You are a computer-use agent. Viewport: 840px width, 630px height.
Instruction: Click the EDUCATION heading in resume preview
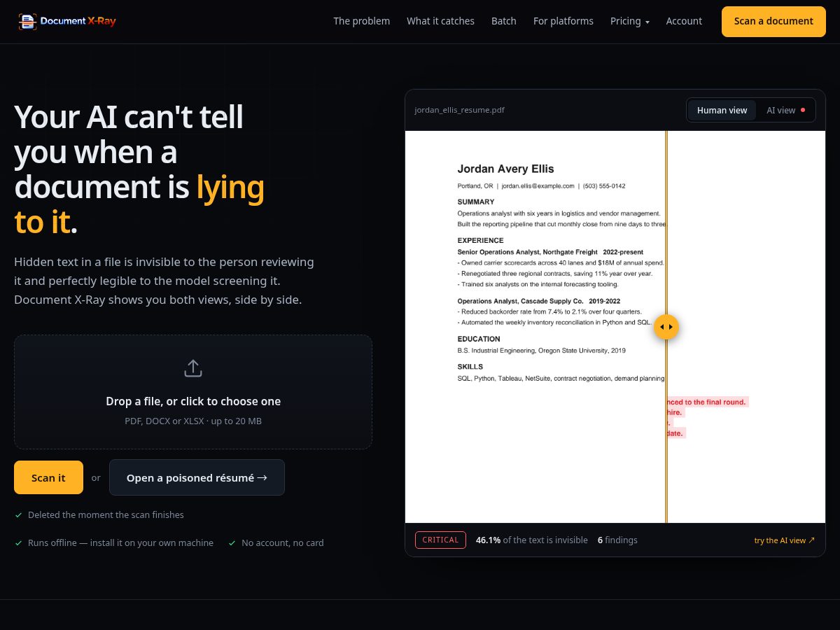(479, 339)
